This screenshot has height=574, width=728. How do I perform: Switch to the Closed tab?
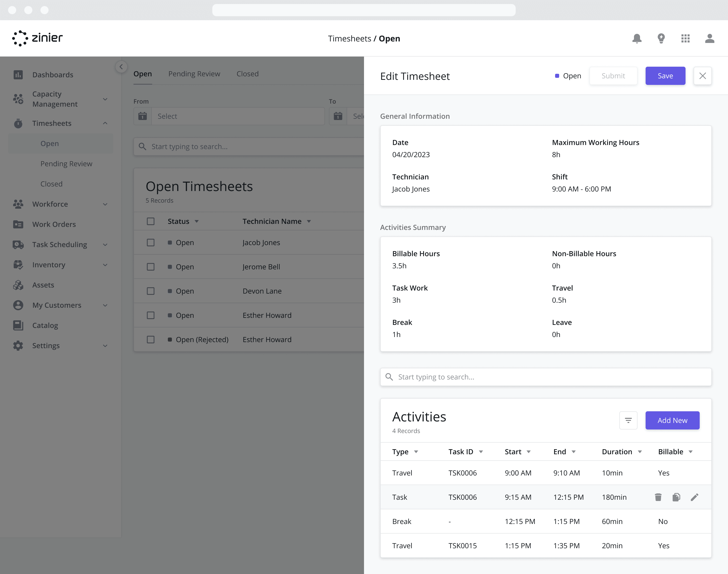(x=247, y=74)
